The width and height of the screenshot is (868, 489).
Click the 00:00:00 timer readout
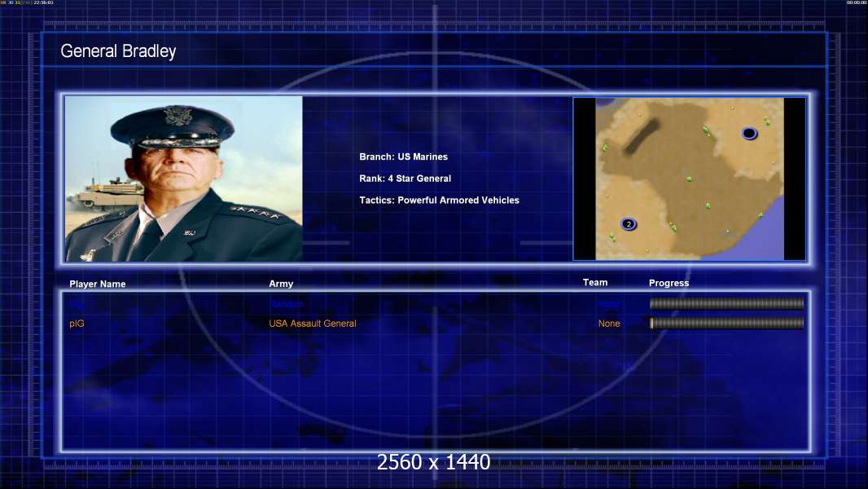click(857, 2)
